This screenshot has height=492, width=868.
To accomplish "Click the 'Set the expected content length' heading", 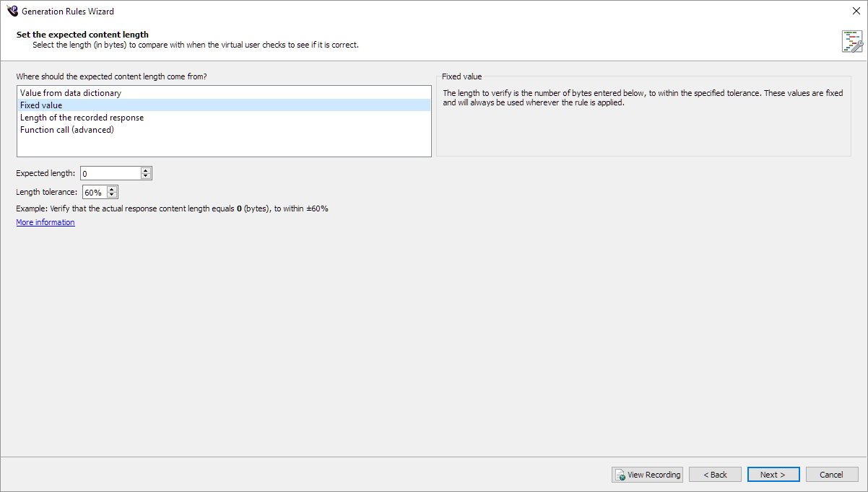I will click(82, 35).
